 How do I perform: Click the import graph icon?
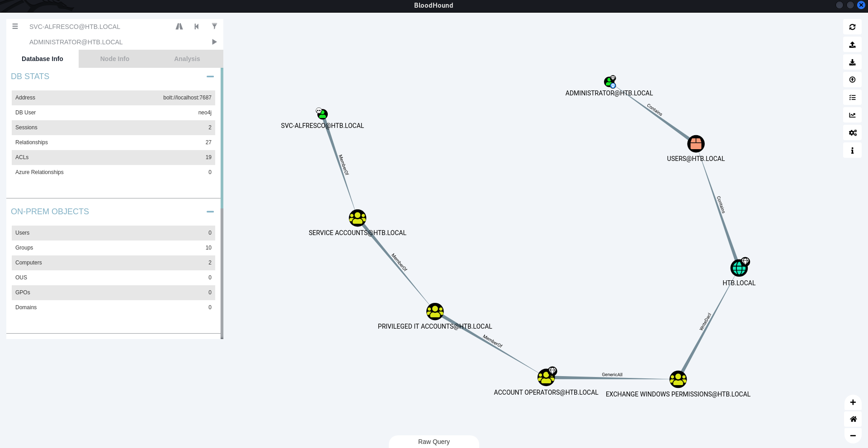pos(852,62)
